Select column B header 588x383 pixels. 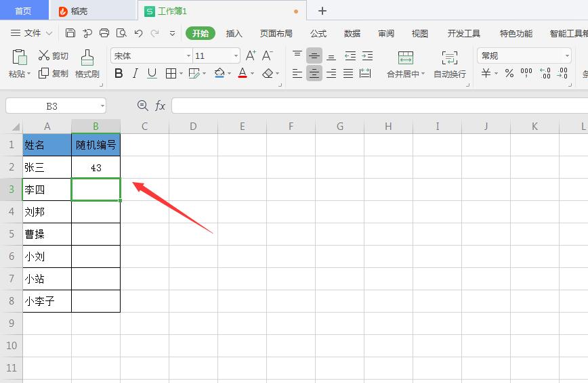click(x=96, y=127)
